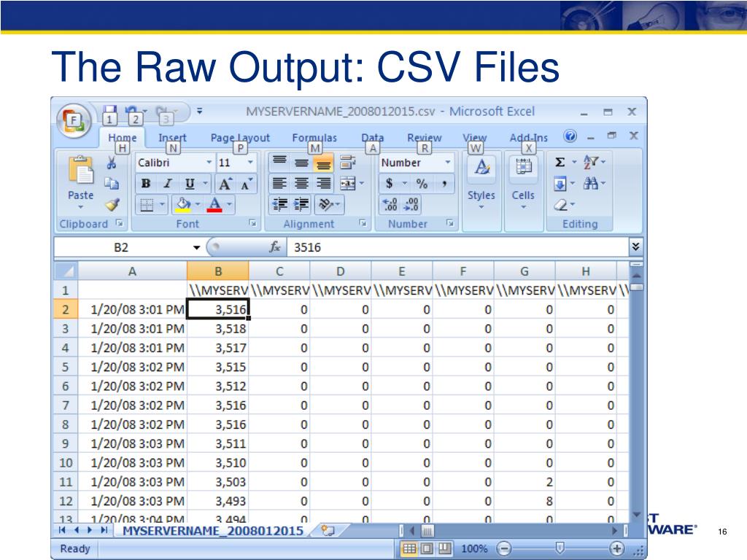Switch to the Formulas ribbon tab

(315, 138)
